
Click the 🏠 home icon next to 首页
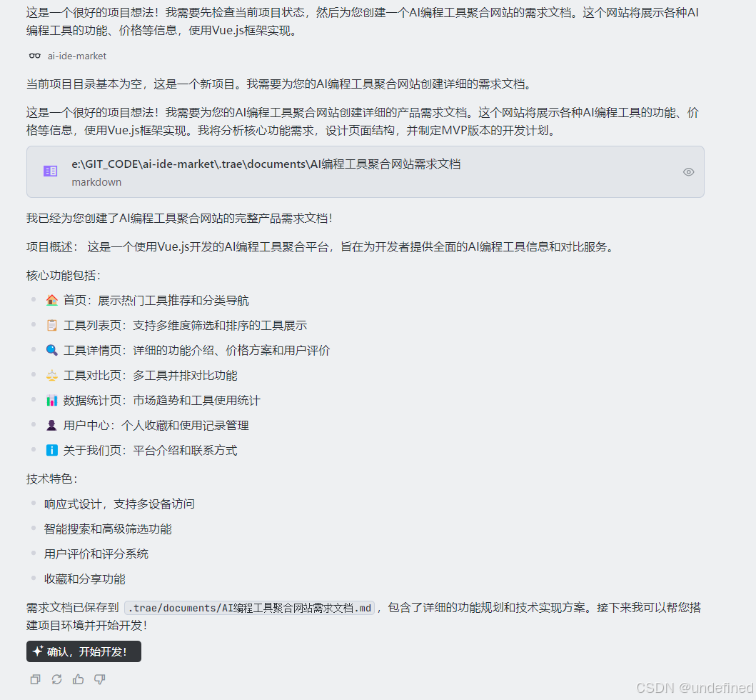51,300
